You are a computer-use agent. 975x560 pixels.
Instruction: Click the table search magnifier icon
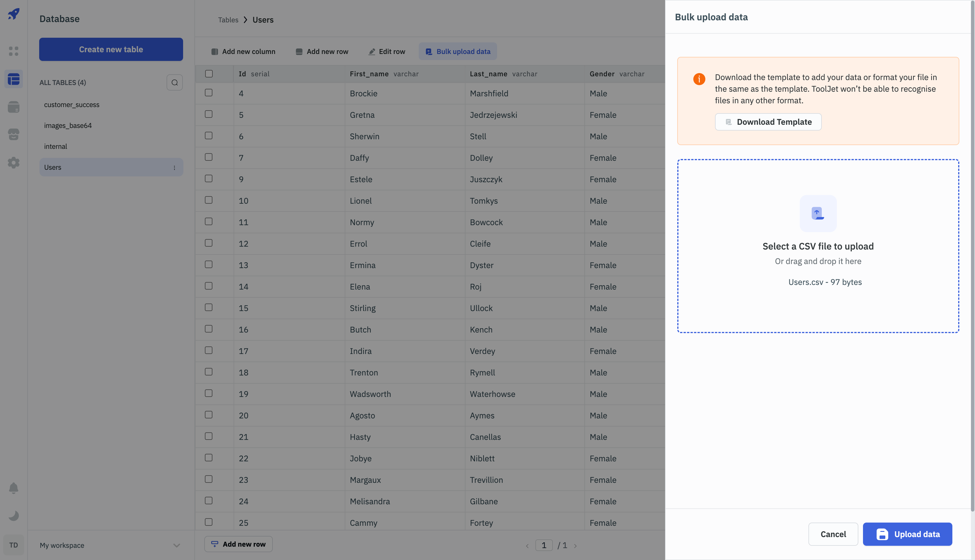tap(175, 82)
